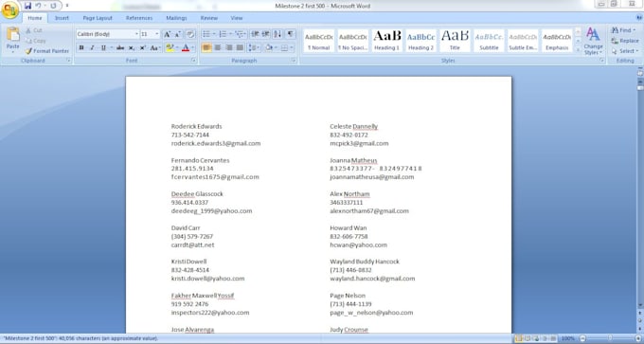Apply the Heading 2 style
Image resolution: width=644 pixels, height=344 pixels.
(x=421, y=41)
